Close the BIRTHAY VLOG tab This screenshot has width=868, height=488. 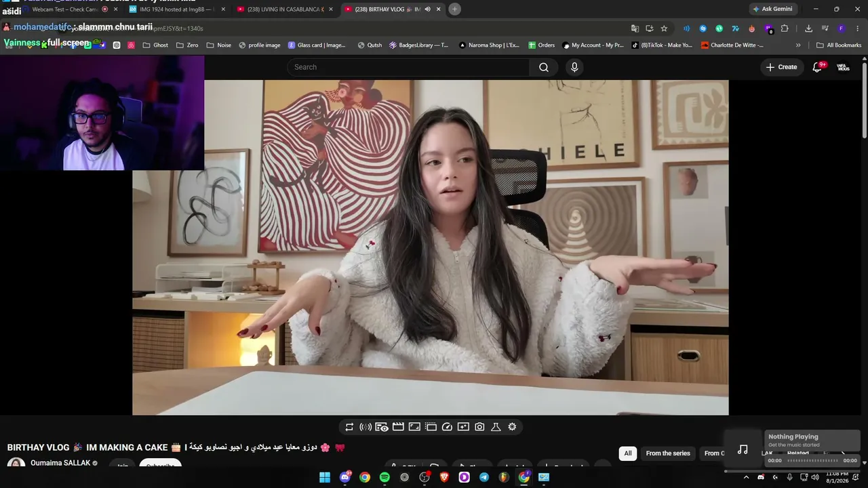[439, 9]
